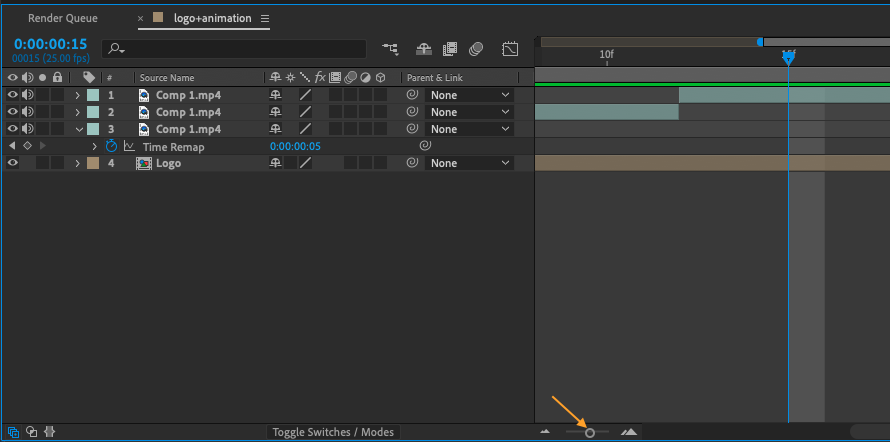This screenshot has height=442, width=890.
Task: Click the Toggle Switches / Modes button
Action: point(334,432)
